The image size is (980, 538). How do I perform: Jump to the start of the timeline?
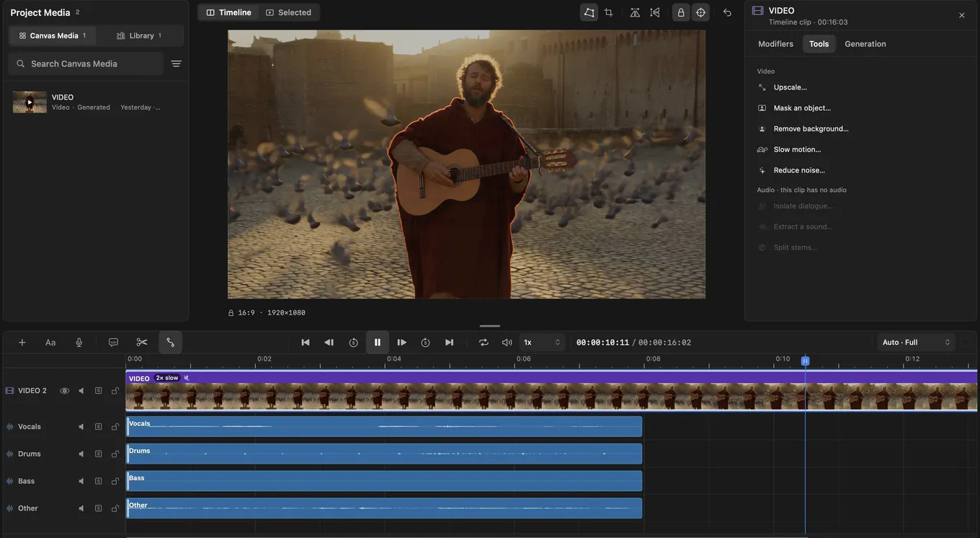(306, 343)
